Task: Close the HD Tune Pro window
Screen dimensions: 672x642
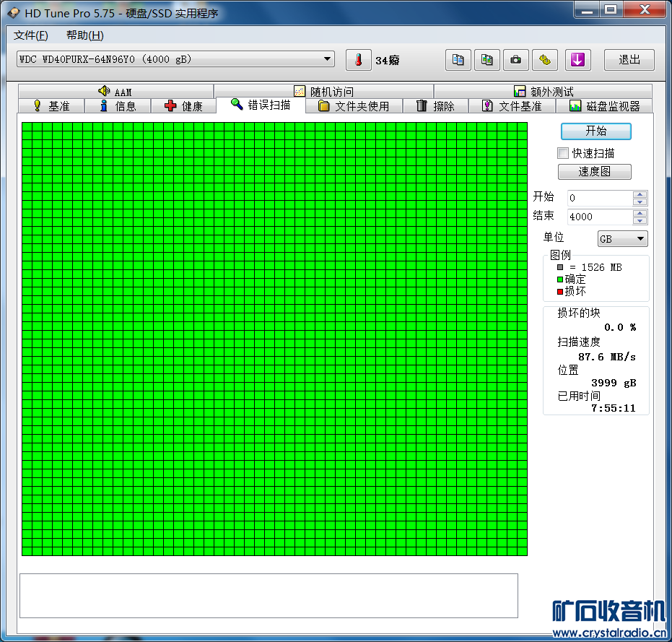Action: (x=645, y=9)
